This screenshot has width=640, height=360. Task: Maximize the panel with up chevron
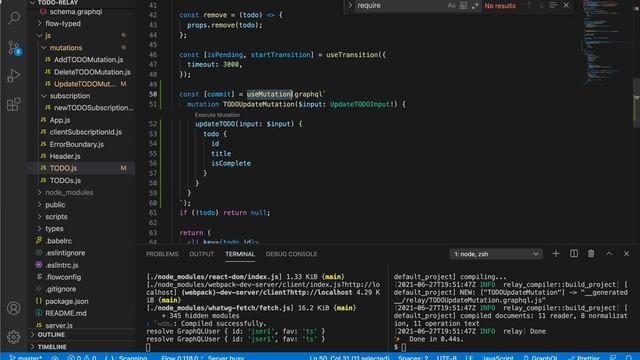[609, 254]
